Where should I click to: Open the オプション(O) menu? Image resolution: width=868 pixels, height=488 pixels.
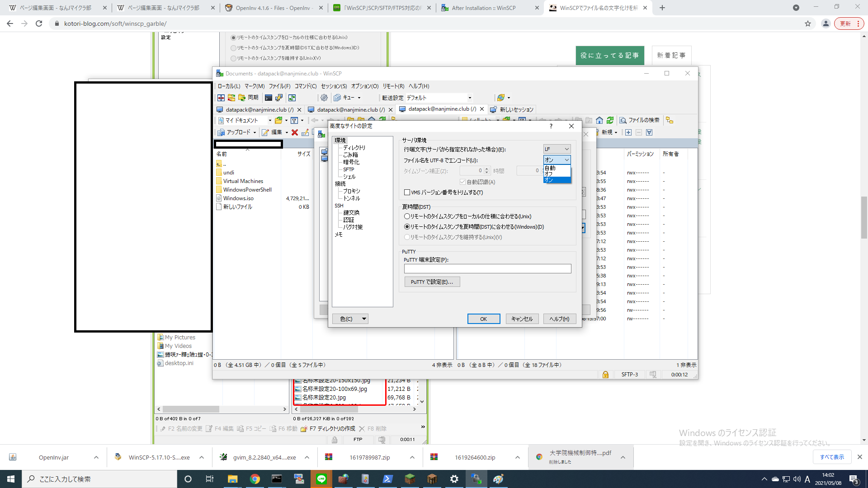365,86
